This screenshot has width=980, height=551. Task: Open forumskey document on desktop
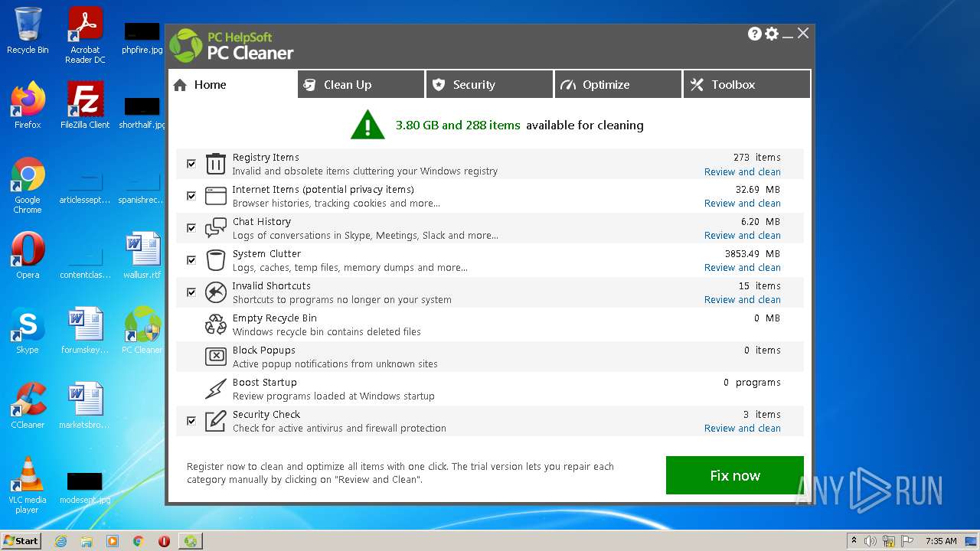pos(85,331)
